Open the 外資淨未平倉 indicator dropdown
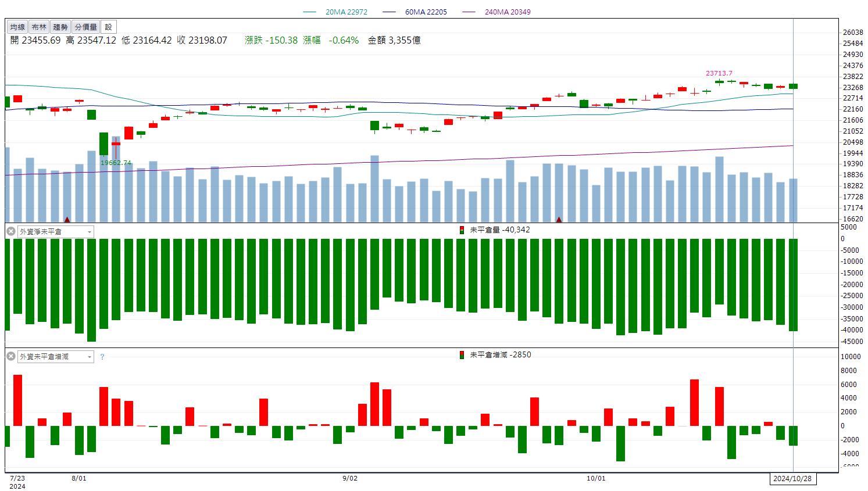Screen dimensions: 868x491 click(x=56, y=231)
